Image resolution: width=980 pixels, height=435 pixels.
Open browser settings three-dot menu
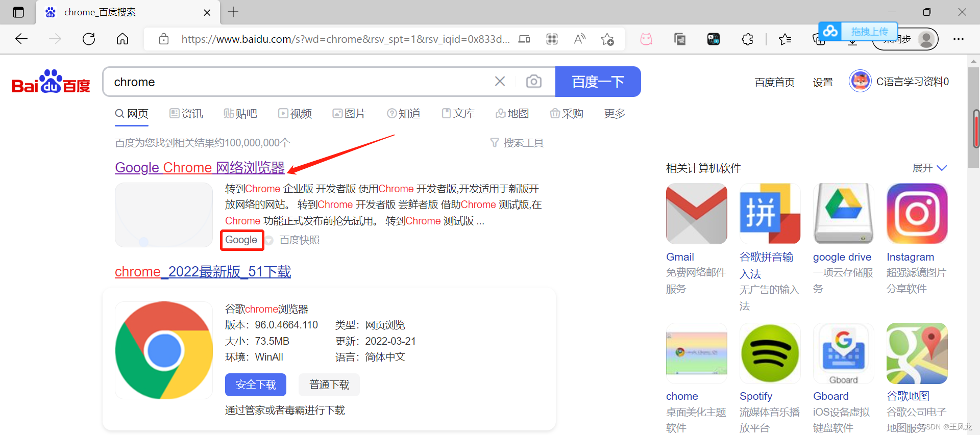958,39
